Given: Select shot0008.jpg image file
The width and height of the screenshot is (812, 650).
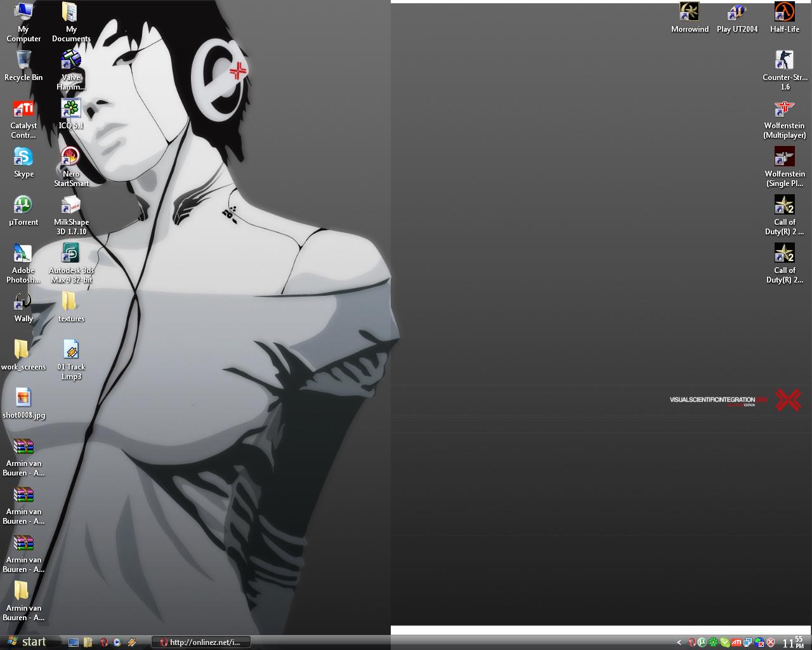Looking at the screenshot, I should point(23,404).
